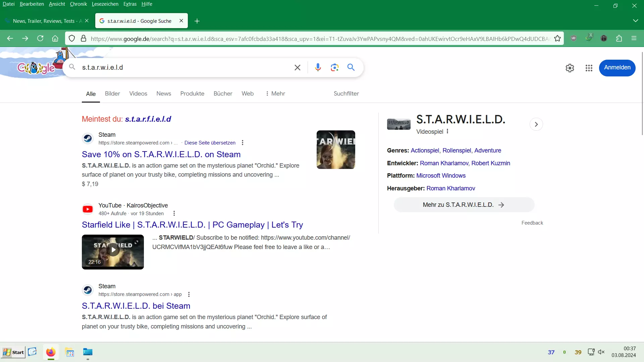Open Starfield Like PC Gameplay video link
The height and width of the screenshot is (362, 644).
tap(192, 225)
